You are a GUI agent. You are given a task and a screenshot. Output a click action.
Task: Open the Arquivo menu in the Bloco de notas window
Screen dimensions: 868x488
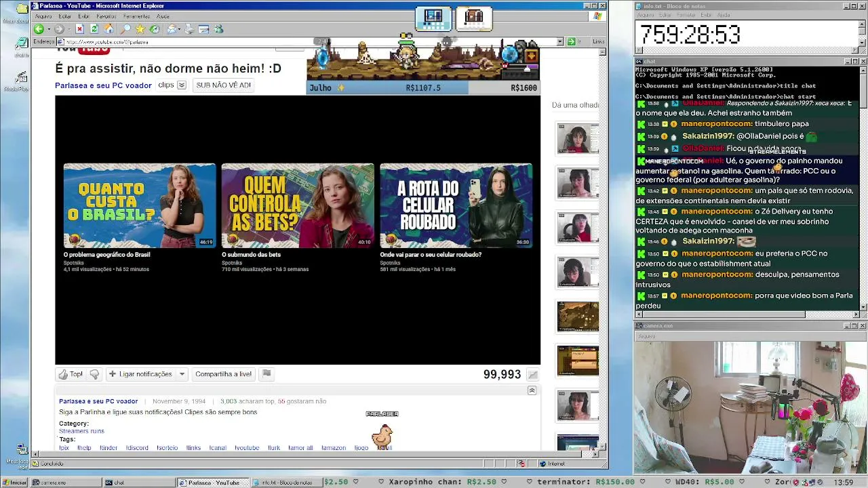(x=646, y=15)
